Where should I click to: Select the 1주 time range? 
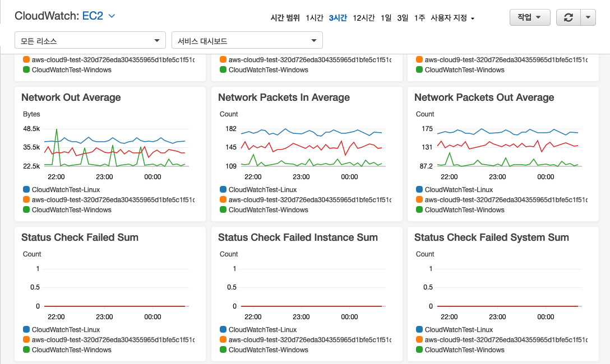pos(419,18)
